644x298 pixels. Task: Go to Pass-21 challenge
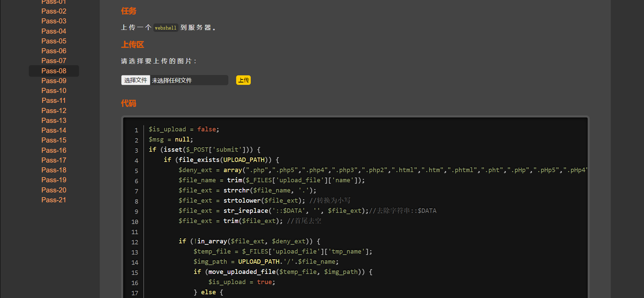(54, 200)
